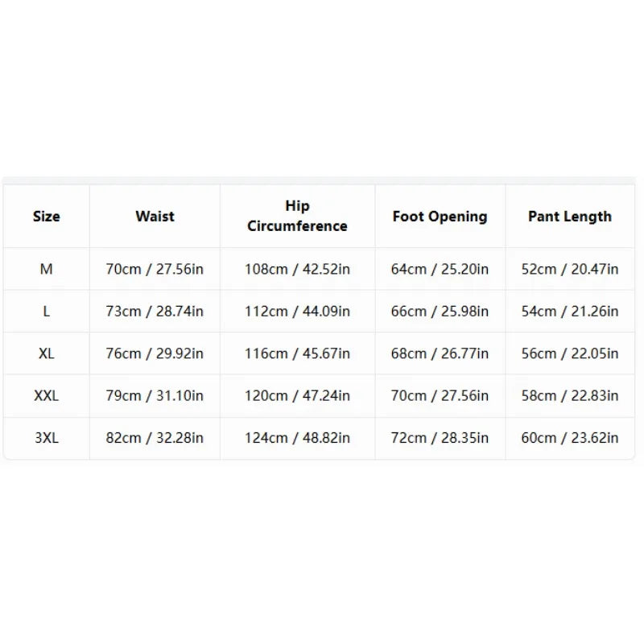This screenshot has width=644, height=644.
Task: Select the 68cm / 26.77in foot opening cell
Action: point(440,353)
